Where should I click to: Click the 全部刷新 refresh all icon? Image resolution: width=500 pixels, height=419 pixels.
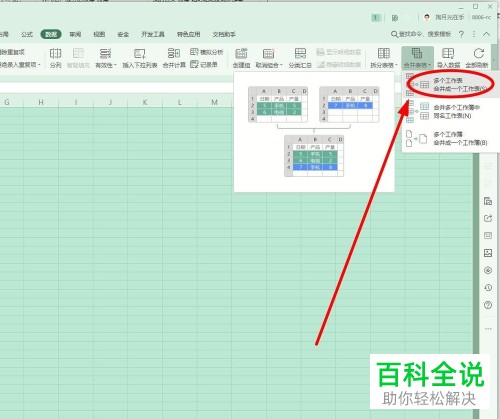coord(479,53)
